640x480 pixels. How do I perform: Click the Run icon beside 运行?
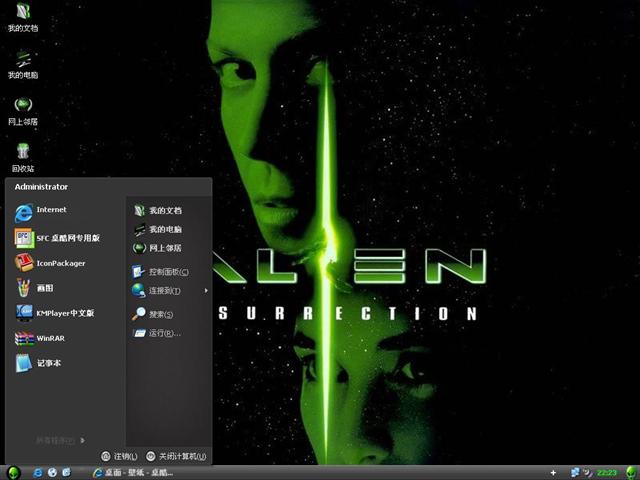(x=139, y=333)
